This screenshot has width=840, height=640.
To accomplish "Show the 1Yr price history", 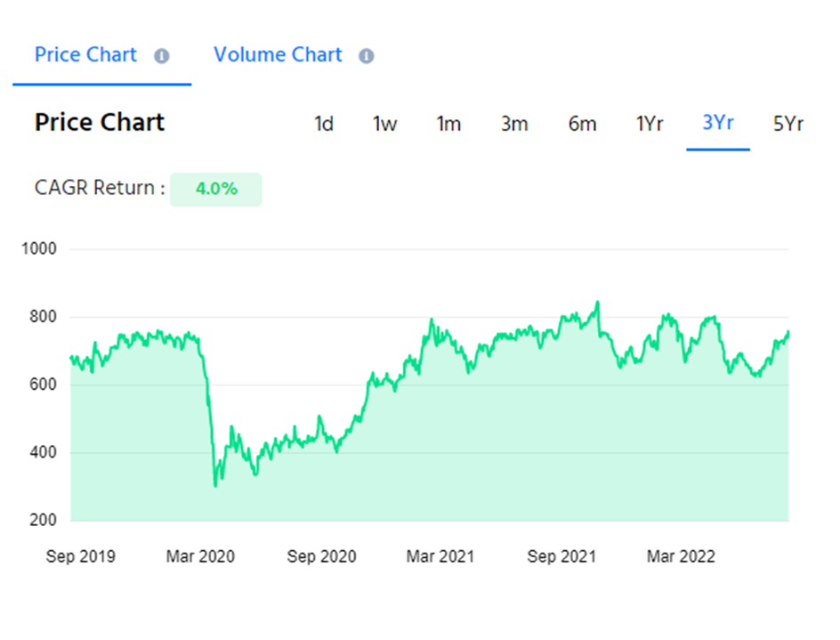I will 650,124.
